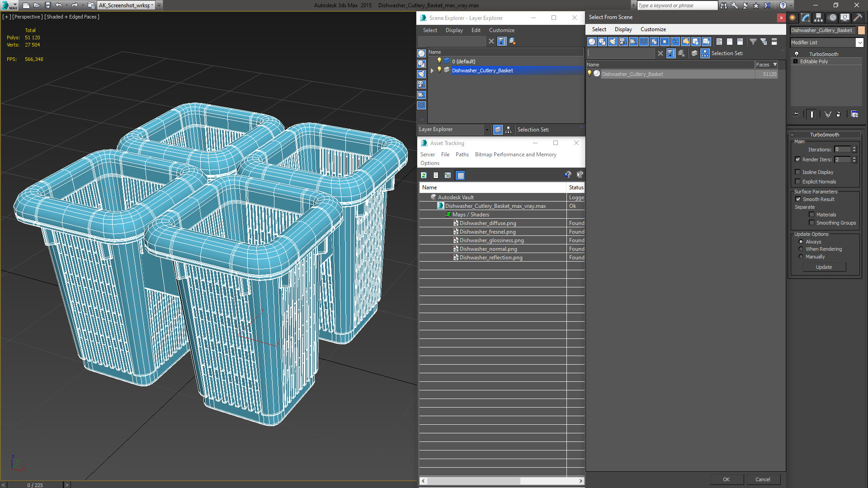Open the Server menu in Asset Tracking
Viewport: 868px width, 488px height.
(427, 155)
